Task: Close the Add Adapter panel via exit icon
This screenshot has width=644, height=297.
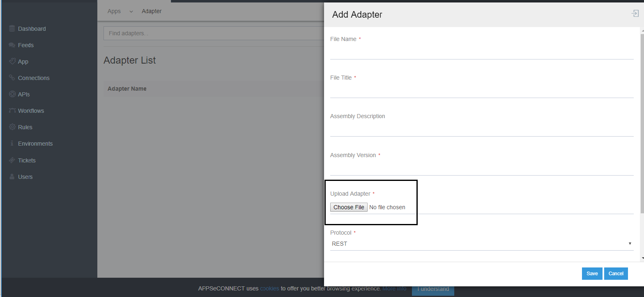Action: pos(635,14)
